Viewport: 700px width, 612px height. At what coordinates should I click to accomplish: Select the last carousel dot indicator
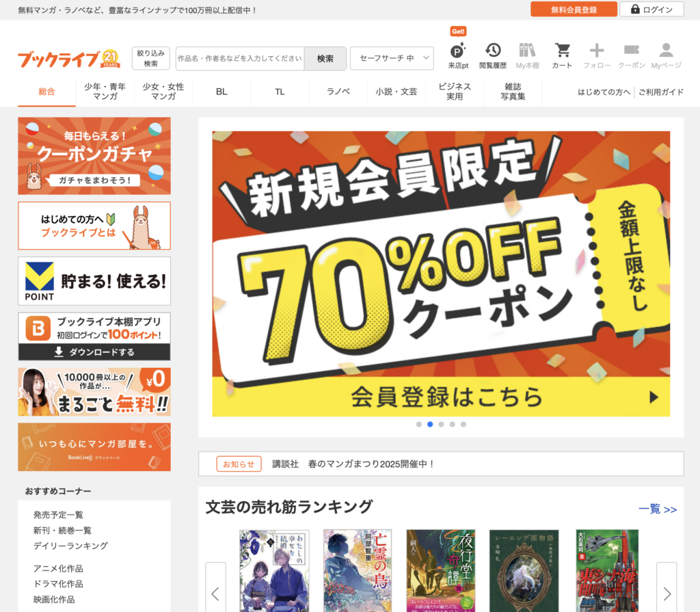pyautogui.click(x=463, y=424)
